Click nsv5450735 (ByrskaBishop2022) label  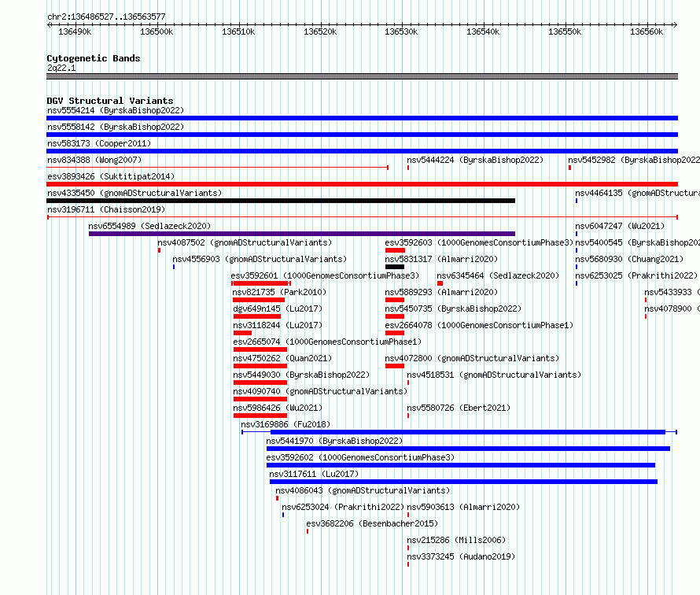(453, 309)
